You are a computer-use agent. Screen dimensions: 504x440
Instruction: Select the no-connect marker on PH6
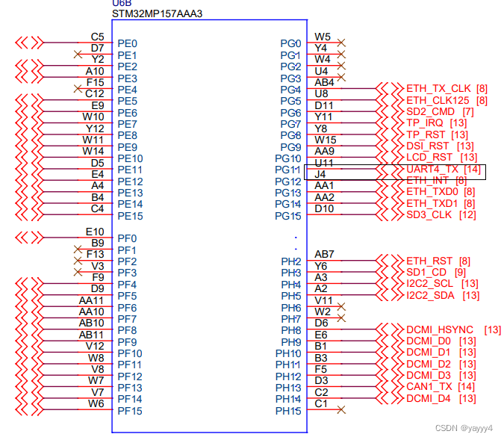tap(341, 306)
